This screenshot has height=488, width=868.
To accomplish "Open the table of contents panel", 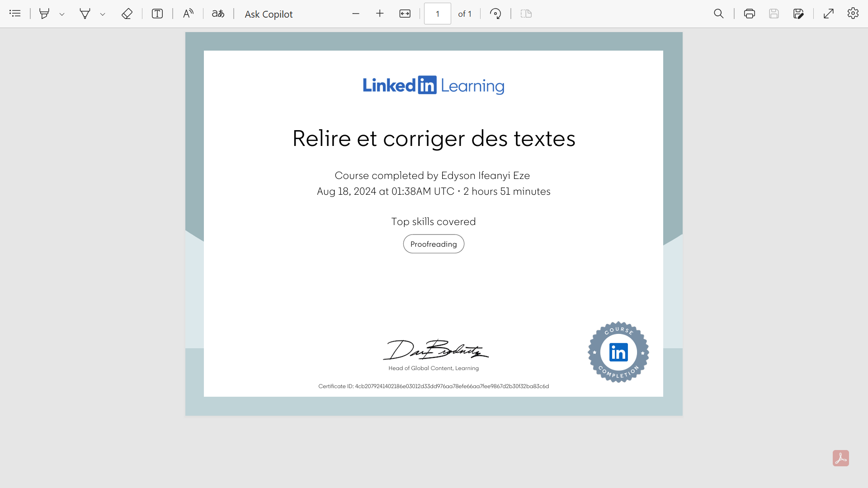I will pos(15,14).
